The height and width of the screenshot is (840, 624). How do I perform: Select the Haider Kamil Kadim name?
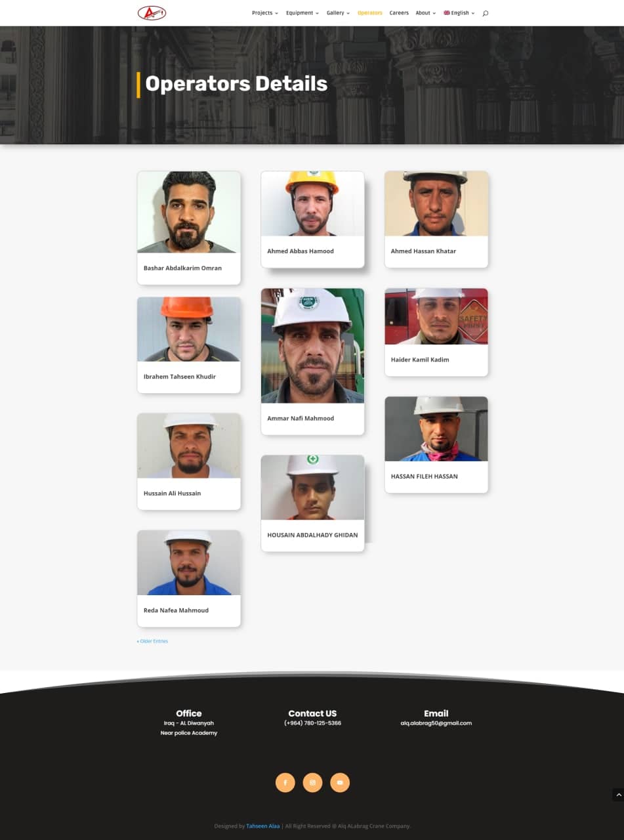point(420,360)
